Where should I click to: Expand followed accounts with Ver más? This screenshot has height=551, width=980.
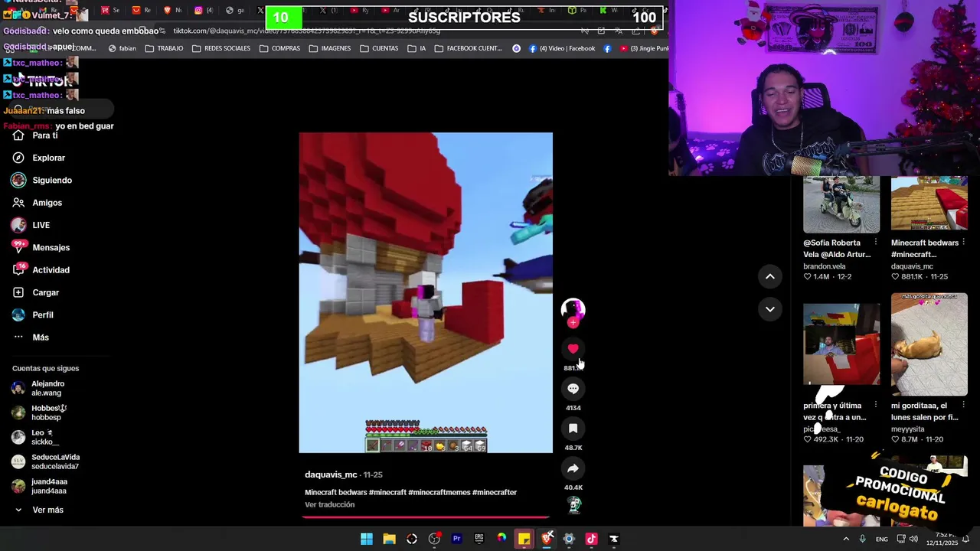coord(38,510)
